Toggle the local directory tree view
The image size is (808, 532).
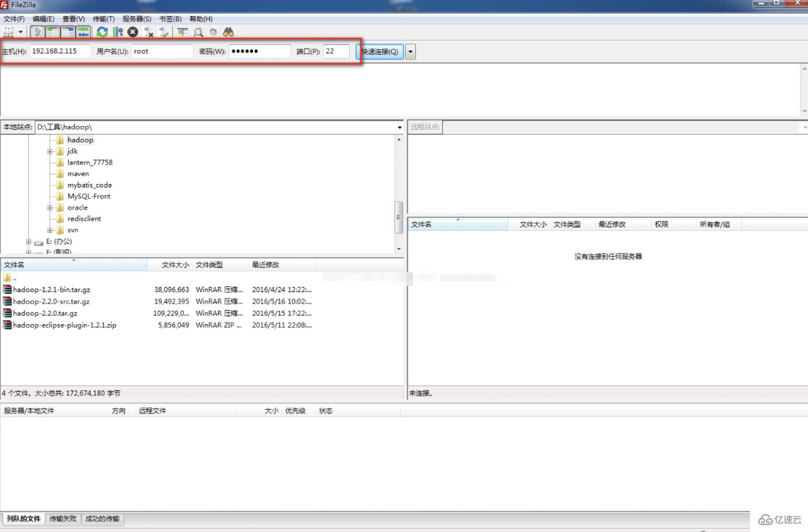coord(52,32)
